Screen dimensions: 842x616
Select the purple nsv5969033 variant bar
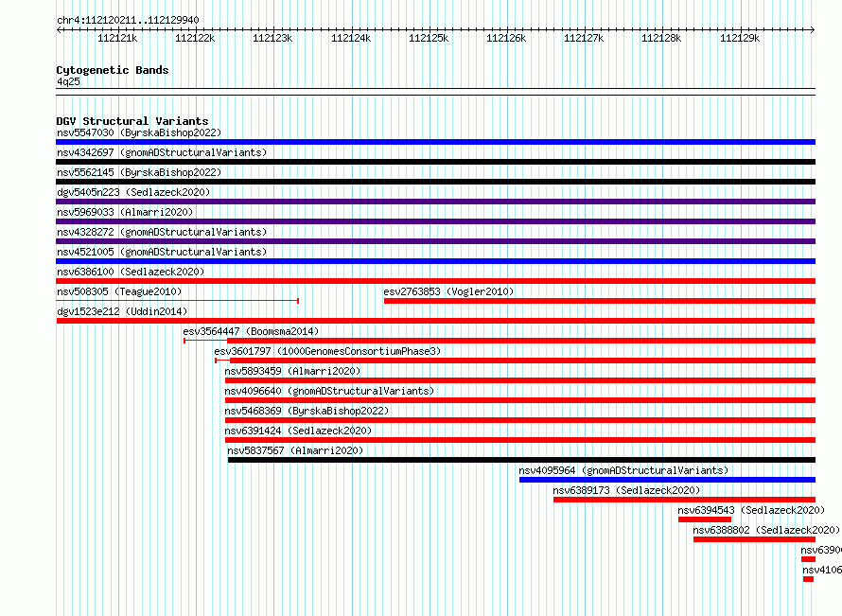(435, 221)
